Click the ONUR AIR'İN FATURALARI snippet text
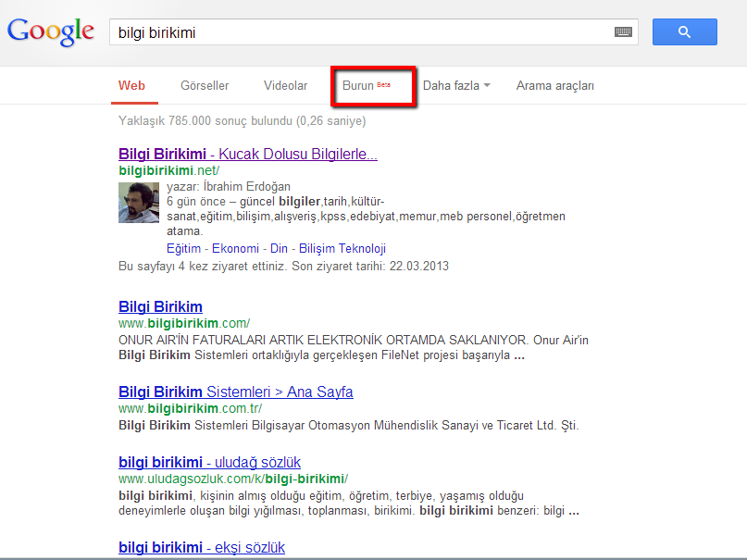This screenshot has height=560, width=747. [x=354, y=348]
